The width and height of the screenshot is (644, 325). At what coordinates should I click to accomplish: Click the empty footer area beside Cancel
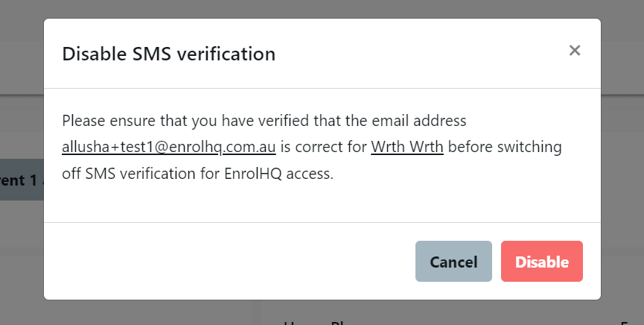click(x=223, y=262)
